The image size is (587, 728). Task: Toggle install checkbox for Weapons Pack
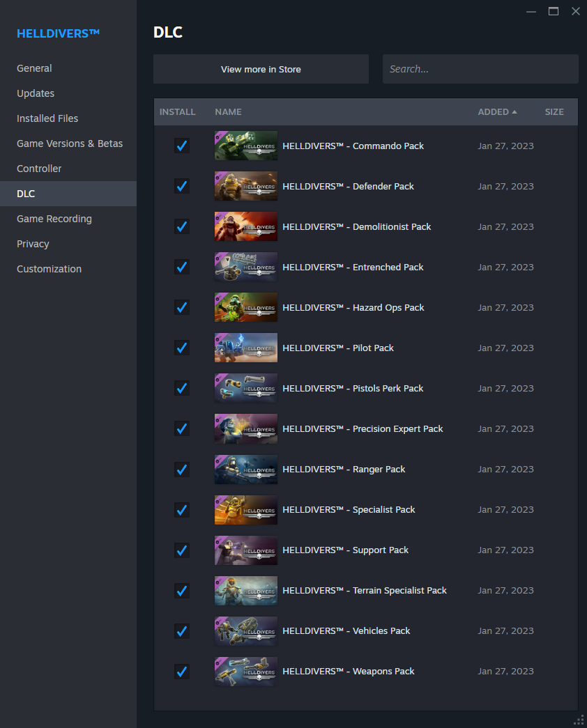pyautogui.click(x=182, y=672)
